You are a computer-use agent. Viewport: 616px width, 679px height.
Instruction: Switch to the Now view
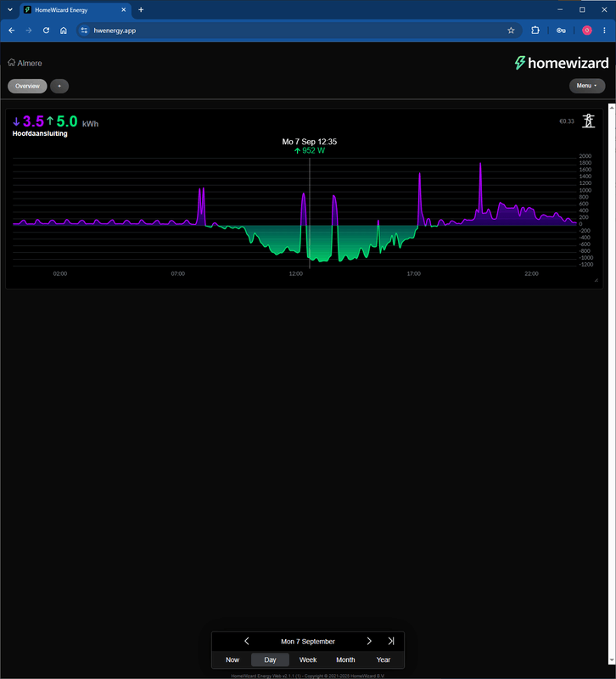[232, 659]
